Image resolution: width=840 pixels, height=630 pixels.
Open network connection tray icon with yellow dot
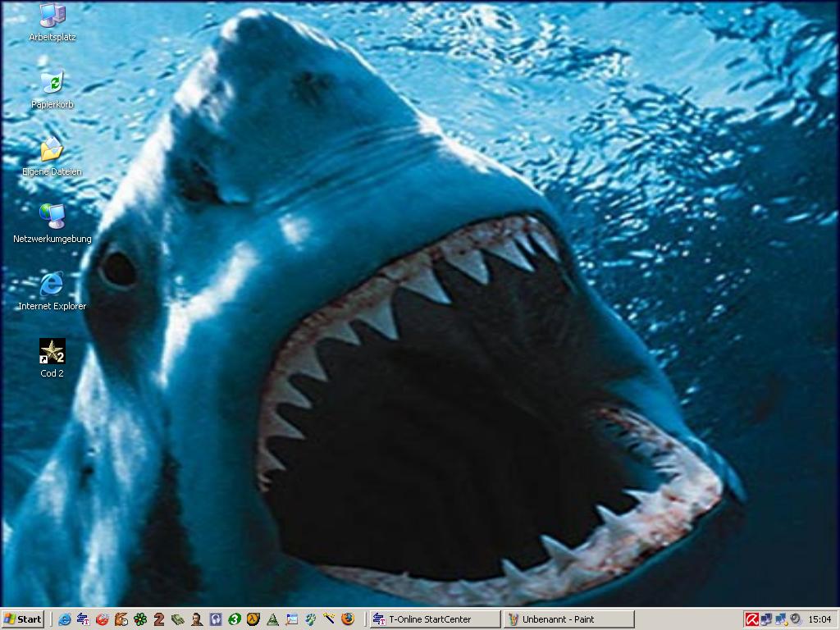click(781, 619)
